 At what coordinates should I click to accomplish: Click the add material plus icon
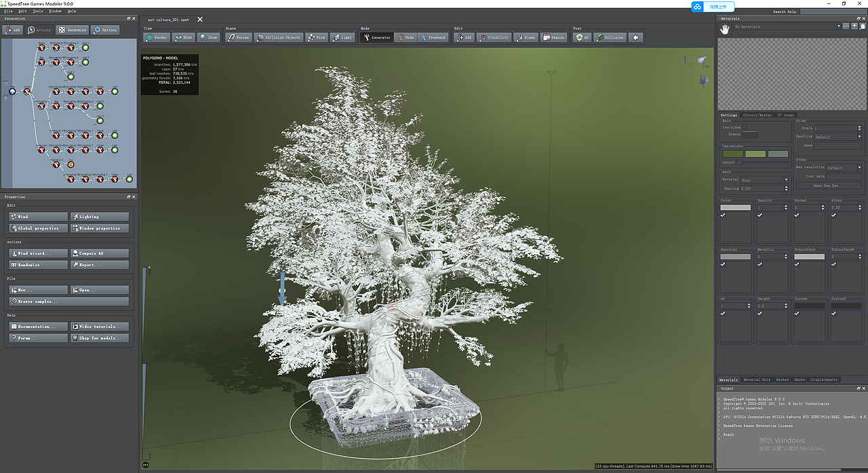854,26
